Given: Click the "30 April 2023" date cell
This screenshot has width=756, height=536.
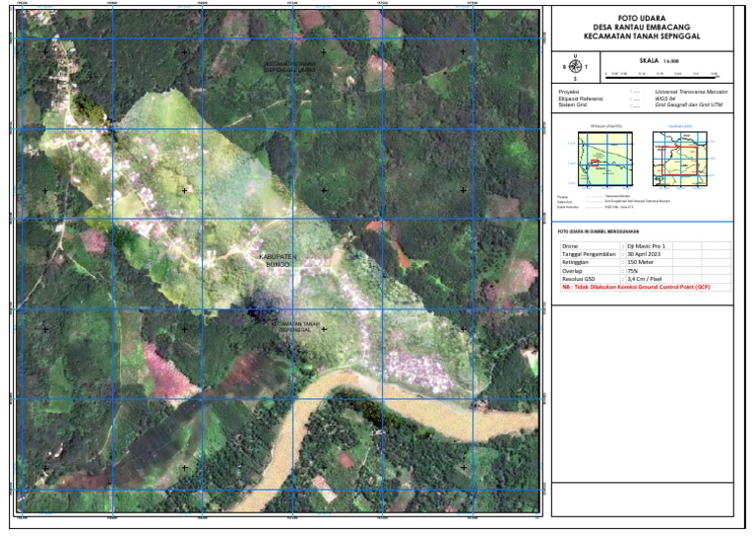Looking at the screenshot, I should tap(644, 254).
